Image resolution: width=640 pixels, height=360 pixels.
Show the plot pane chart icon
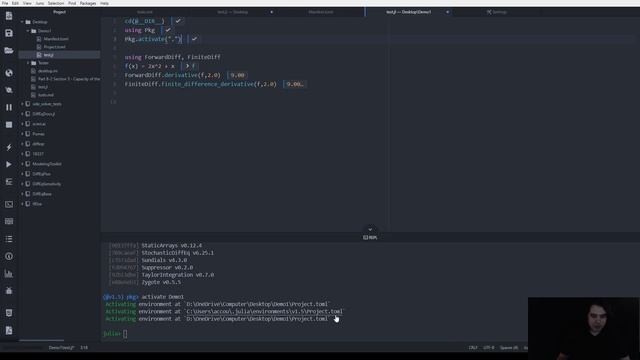[x=9, y=273]
